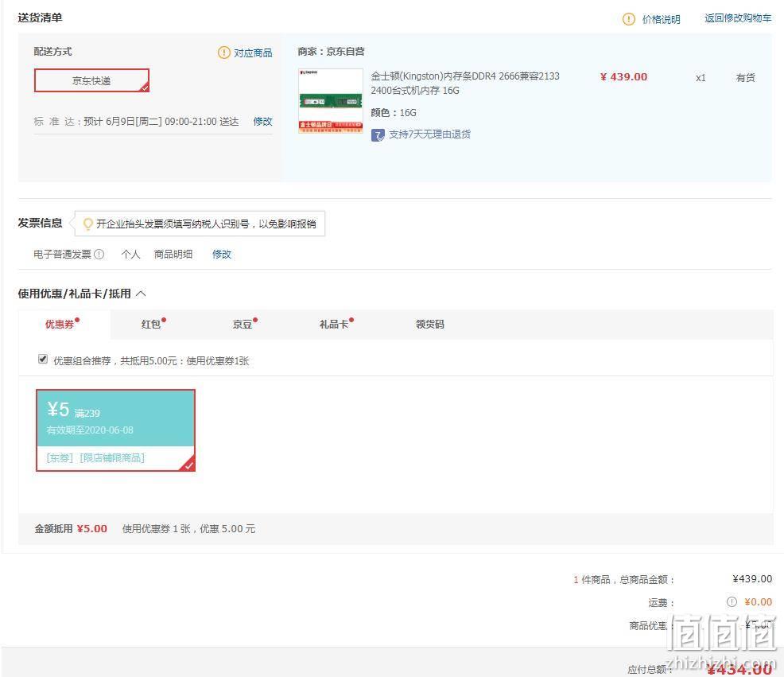The image size is (784, 677).
Task: Click [限店铺限商品] label on coupon
Action: 112,458
